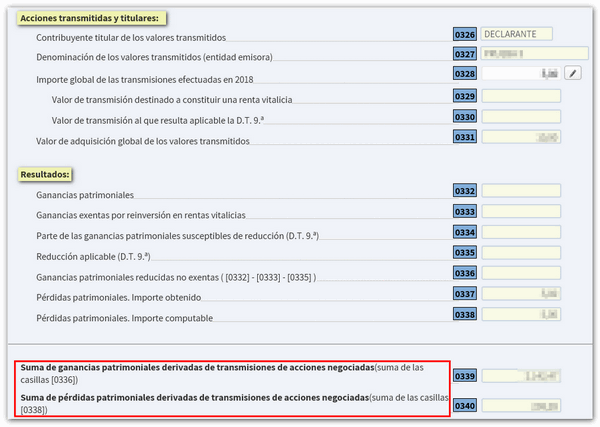Select the gains susceptible to reduction field 0334
The height and width of the screenshot is (427, 600).
click(520, 232)
